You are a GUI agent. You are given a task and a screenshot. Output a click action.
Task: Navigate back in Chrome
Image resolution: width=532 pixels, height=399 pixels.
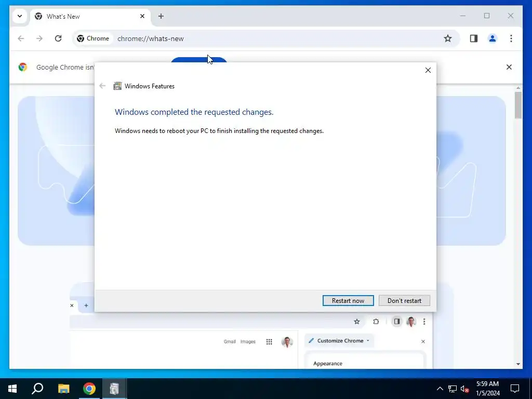point(21,38)
